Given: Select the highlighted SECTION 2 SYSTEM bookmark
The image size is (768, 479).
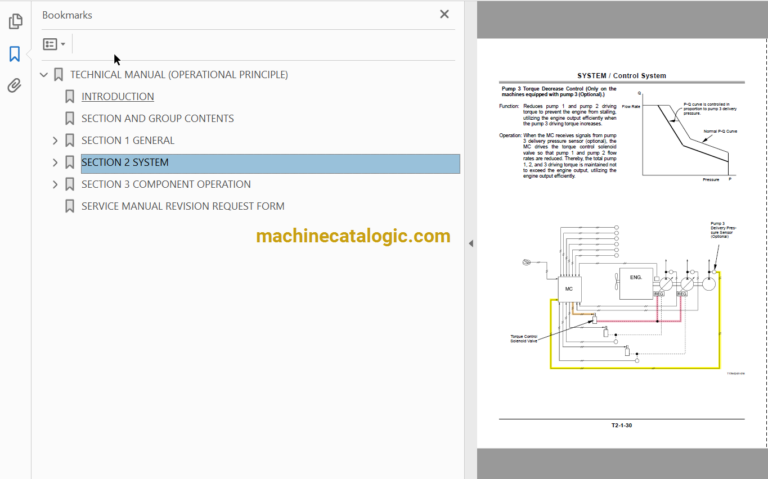Looking at the screenshot, I should pos(270,164).
